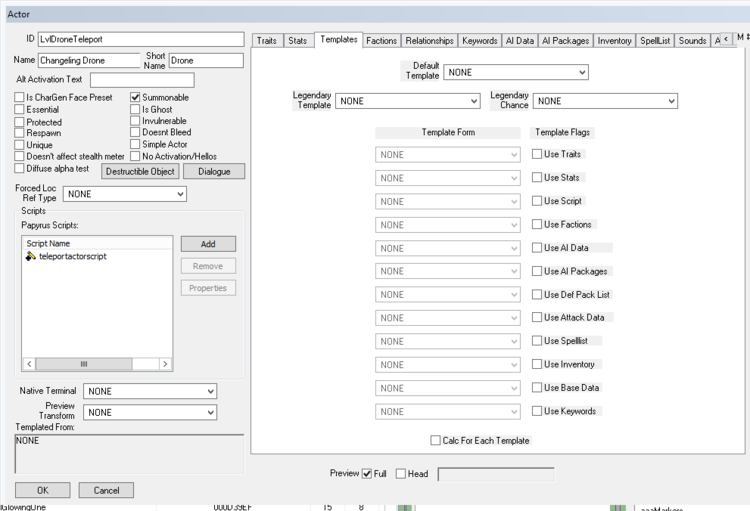Enable Use Traits template flag
Image resolution: width=750 pixels, height=511 pixels.
(537, 154)
